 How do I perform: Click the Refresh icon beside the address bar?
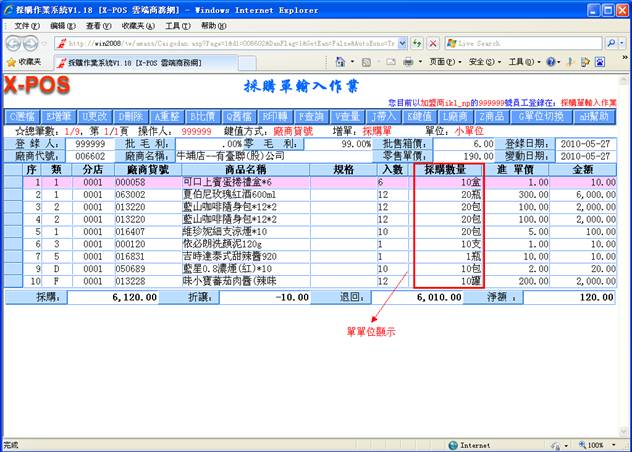pos(418,43)
